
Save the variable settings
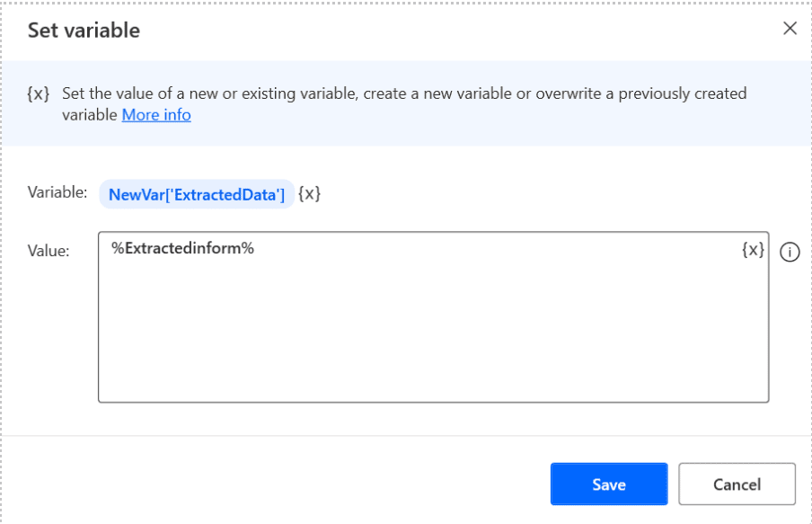(609, 484)
